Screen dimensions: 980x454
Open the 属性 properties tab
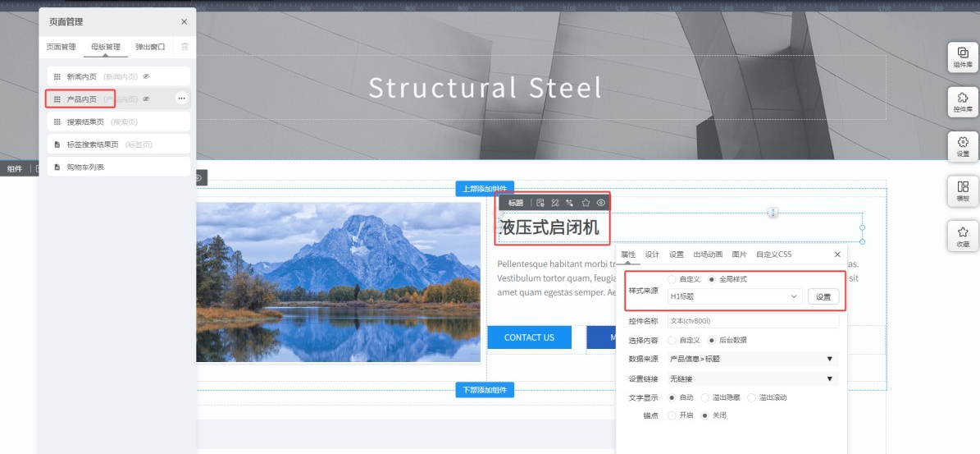628,255
